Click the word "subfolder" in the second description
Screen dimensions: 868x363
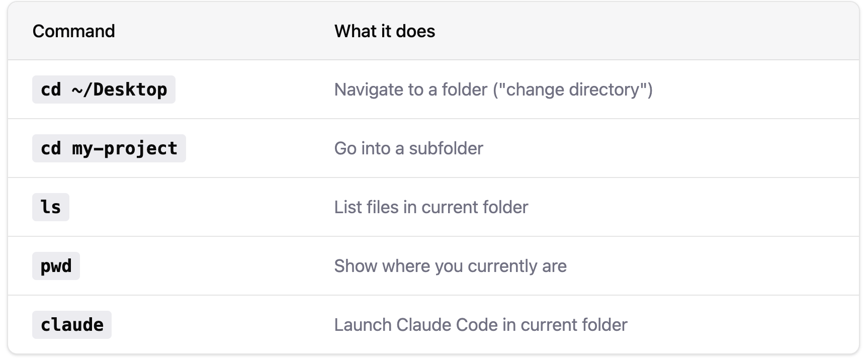point(446,148)
